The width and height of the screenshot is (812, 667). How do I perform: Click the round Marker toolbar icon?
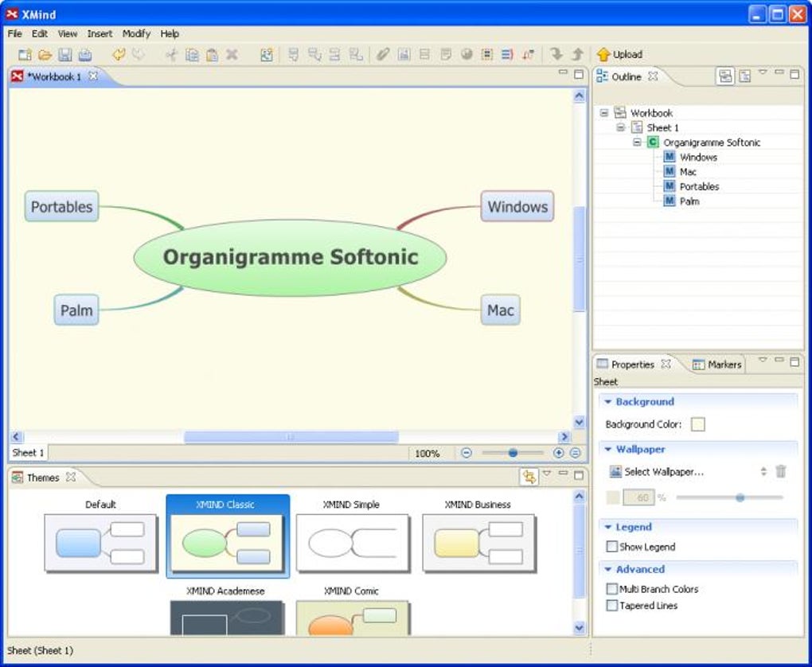tap(467, 54)
